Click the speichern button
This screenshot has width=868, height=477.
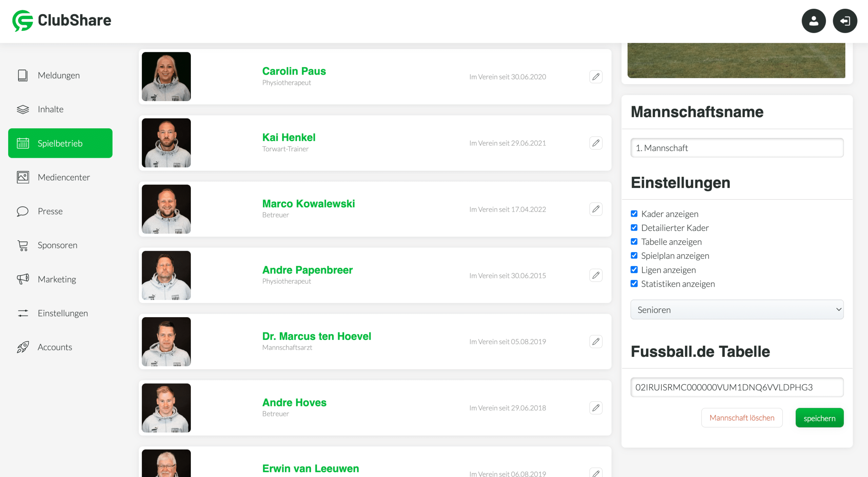[x=819, y=418]
